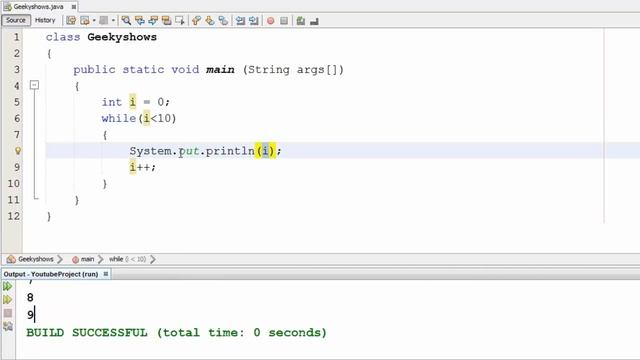640x360 pixels.
Task: Click Geekyshows class icon in breadcrumb
Action: pos(11,259)
